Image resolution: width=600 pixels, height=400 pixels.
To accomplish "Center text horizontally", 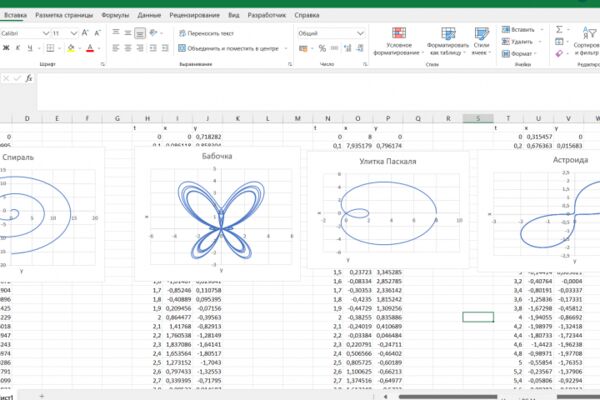I will point(128,48).
